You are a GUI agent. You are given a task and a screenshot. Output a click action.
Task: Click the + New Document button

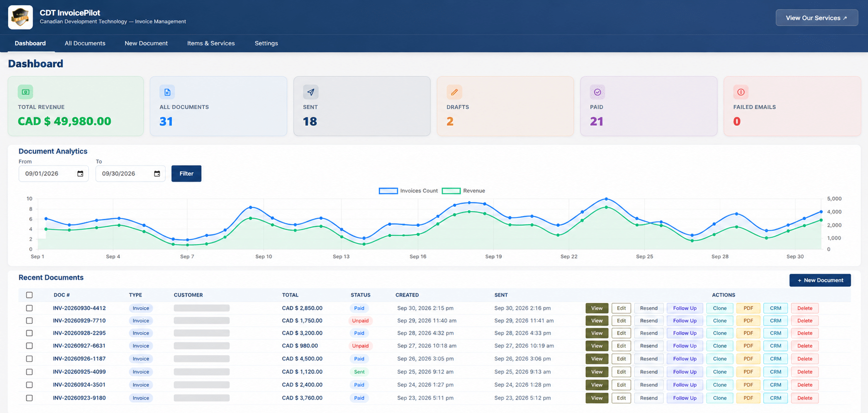pos(820,280)
